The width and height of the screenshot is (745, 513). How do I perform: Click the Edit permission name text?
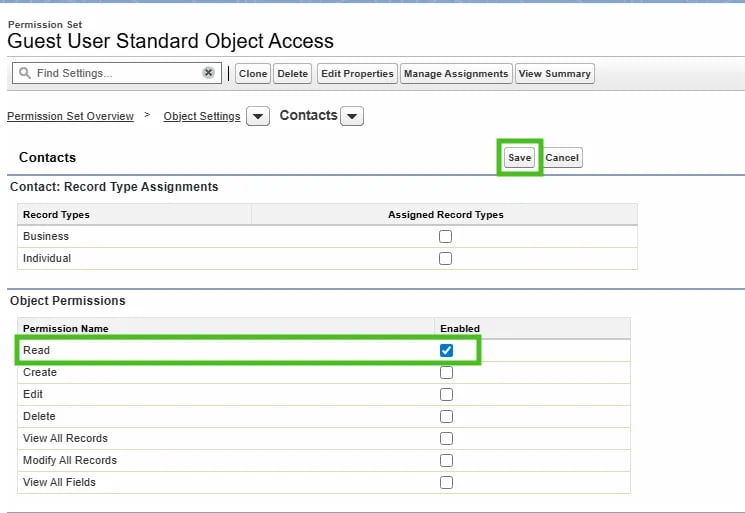click(33, 394)
